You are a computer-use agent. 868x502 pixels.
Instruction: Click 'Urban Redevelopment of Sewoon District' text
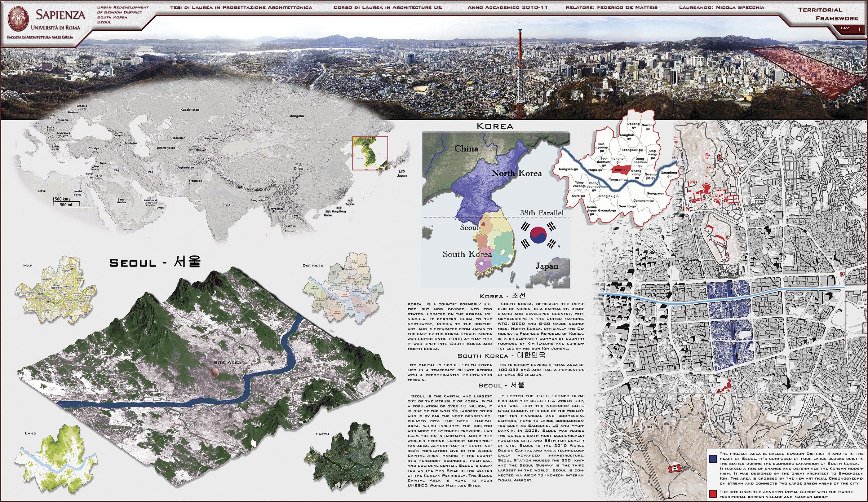pos(123,10)
